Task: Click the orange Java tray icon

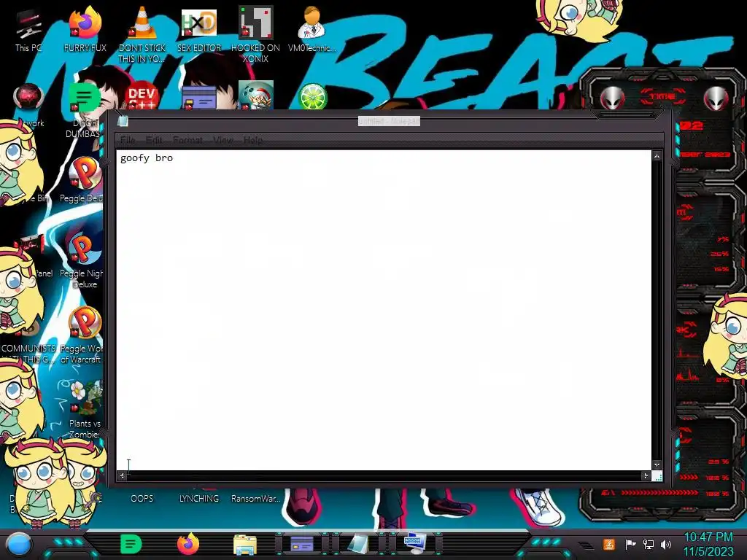Action: 608,544
